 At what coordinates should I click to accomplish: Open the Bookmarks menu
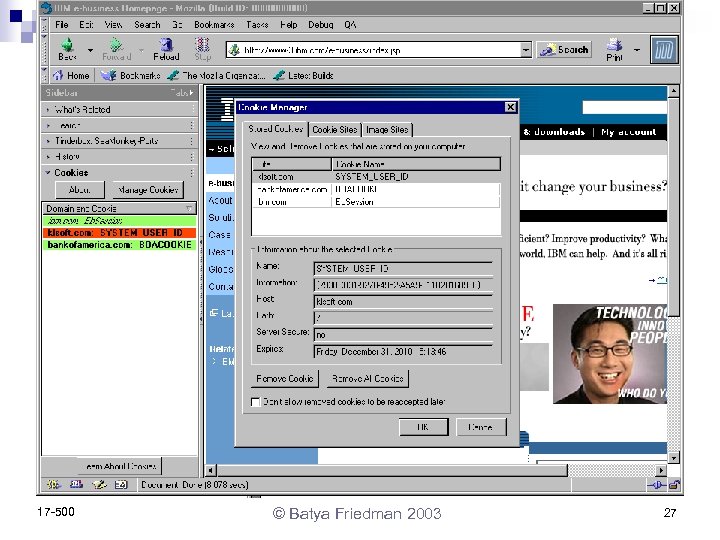[214, 25]
